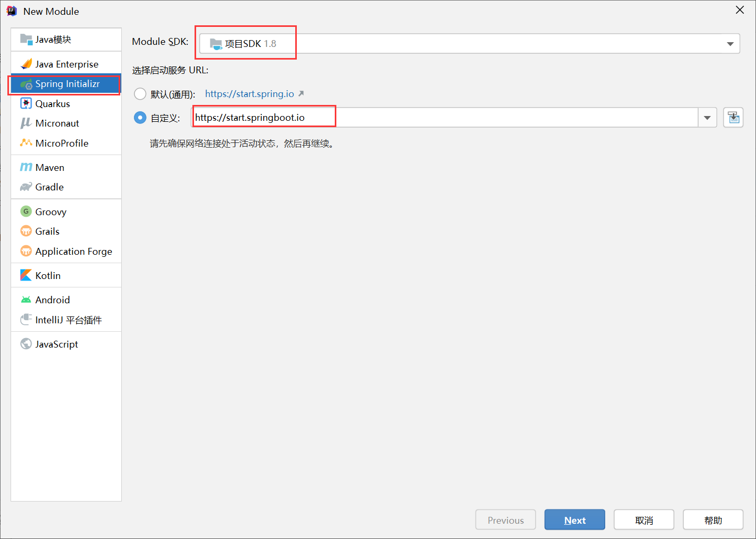This screenshot has width=756, height=539.
Task: Close the New Module dialog
Action: pyautogui.click(x=740, y=10)
